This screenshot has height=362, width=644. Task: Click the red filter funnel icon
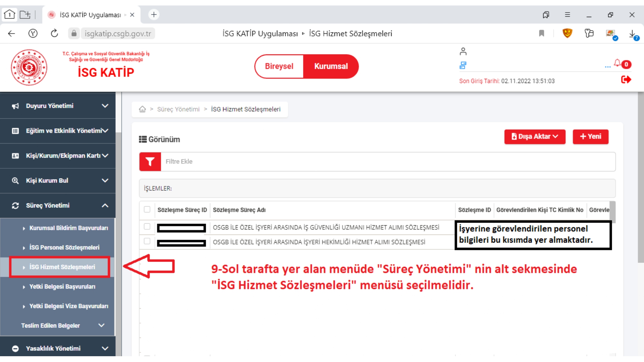[x=150, y=162]
